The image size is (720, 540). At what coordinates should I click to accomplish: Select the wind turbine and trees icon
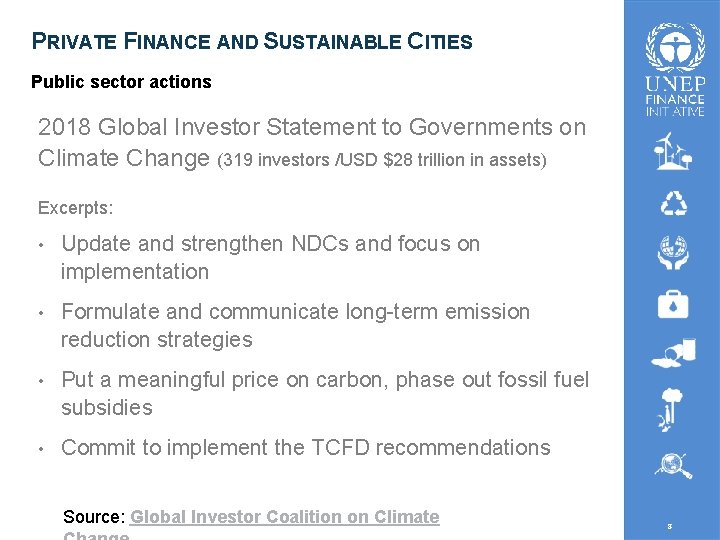point(673,151)
